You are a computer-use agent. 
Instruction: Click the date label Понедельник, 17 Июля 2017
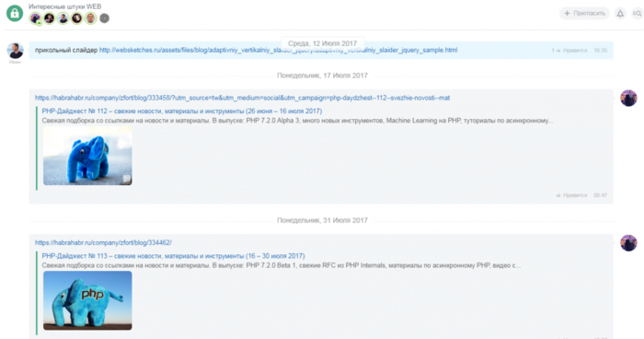click(322, 76)
